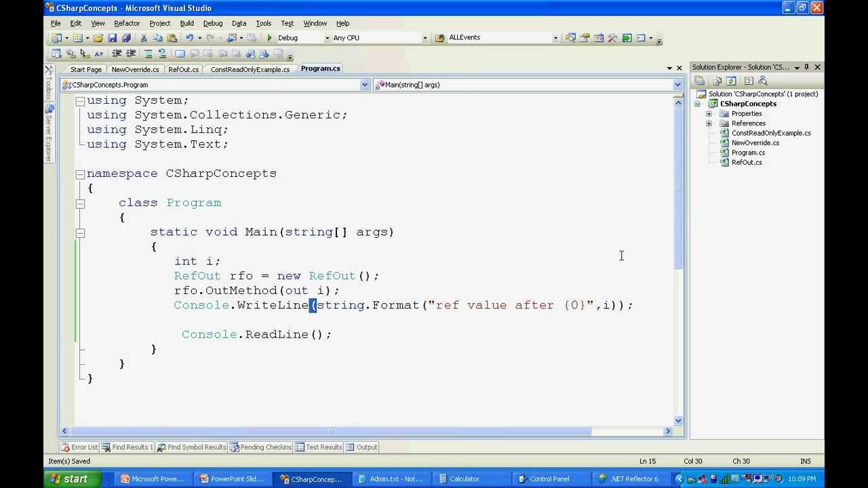Toggle the Solution Explorer auto-hide pin
Viewport: 868px width, 488px height.
click(x=806, y=67)
